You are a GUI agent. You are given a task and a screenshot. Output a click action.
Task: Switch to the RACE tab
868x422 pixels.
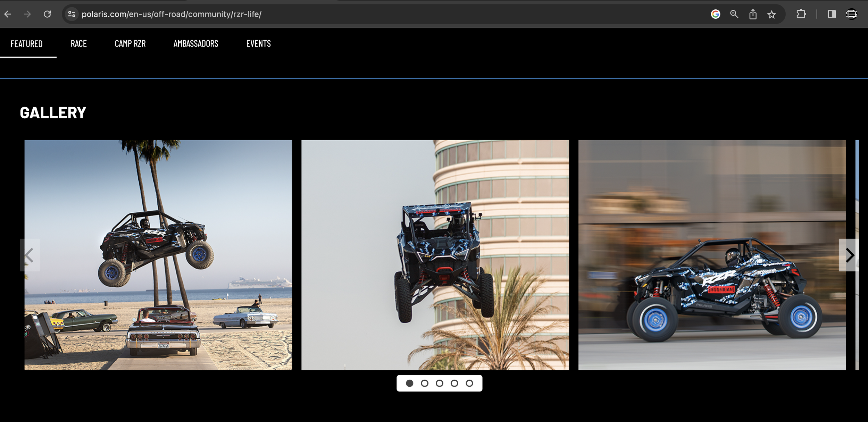point(78,44)
